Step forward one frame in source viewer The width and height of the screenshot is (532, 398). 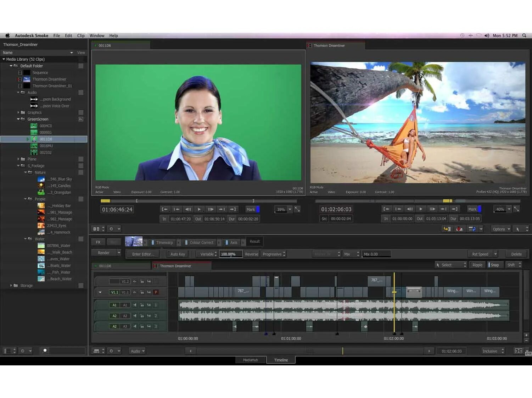click(210, 209)
